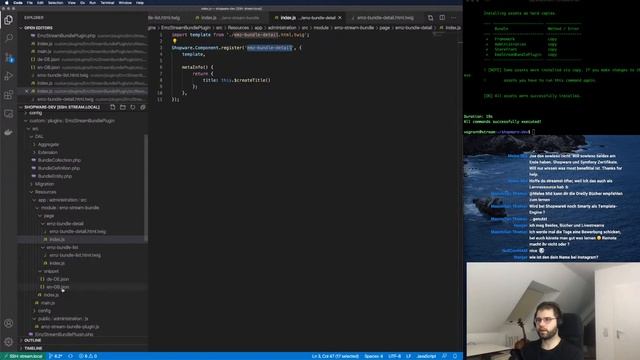The image size is (640, 360).
Task: Switch to the index.js emz-stream-bundle tab
Action: [230, 18]
